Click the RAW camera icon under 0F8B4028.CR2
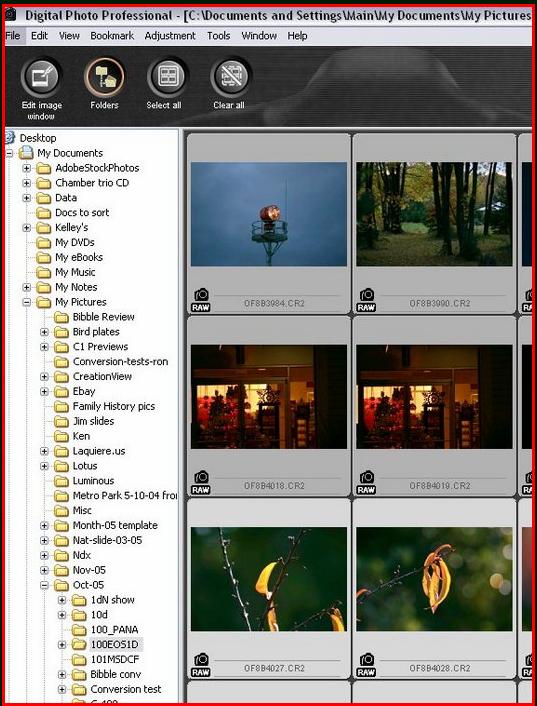Viewport: 537px width, 706px height. pyautogui.click(x=366, y=665)
